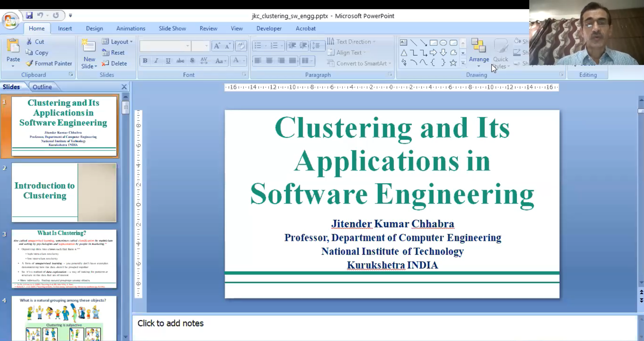Select the 5-point Star shape
The width and height of the screenshot is (644, 341).
pyautogui.click(x=453, y=62)
